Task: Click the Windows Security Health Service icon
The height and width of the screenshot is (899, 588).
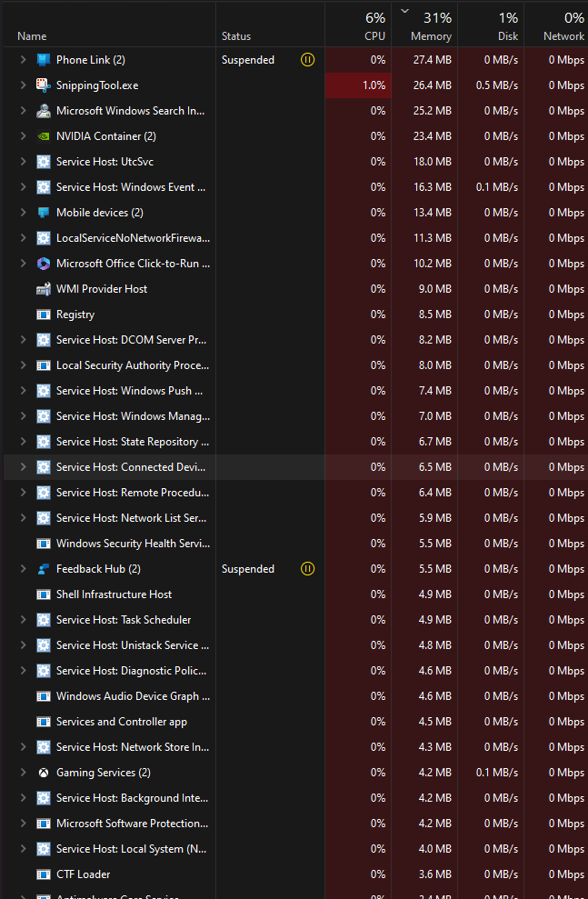Action: click(x=44, y=544)
